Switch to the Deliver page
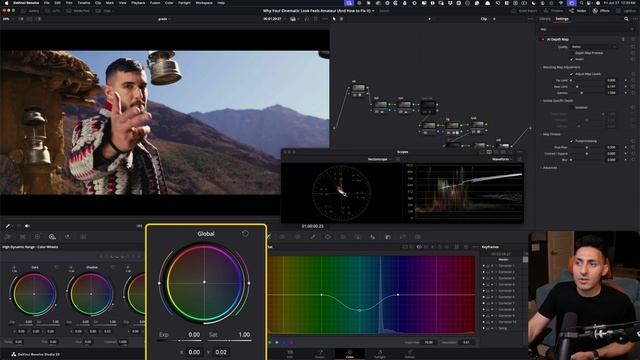 point(410,354)
